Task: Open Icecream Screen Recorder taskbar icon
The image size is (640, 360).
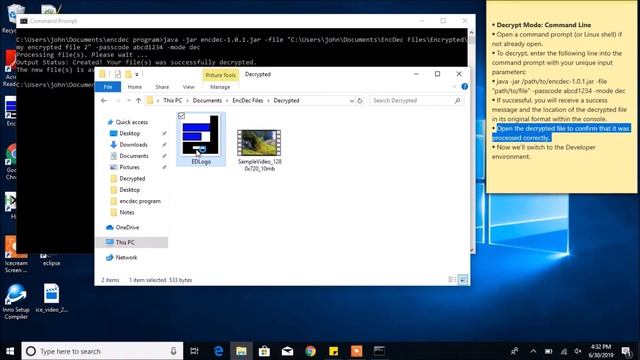Action: (356, 351)
